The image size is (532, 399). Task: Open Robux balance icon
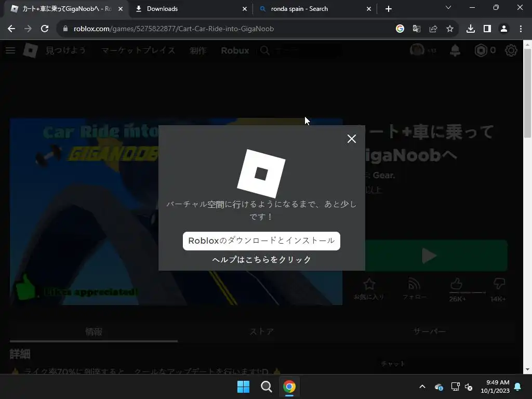481,50
